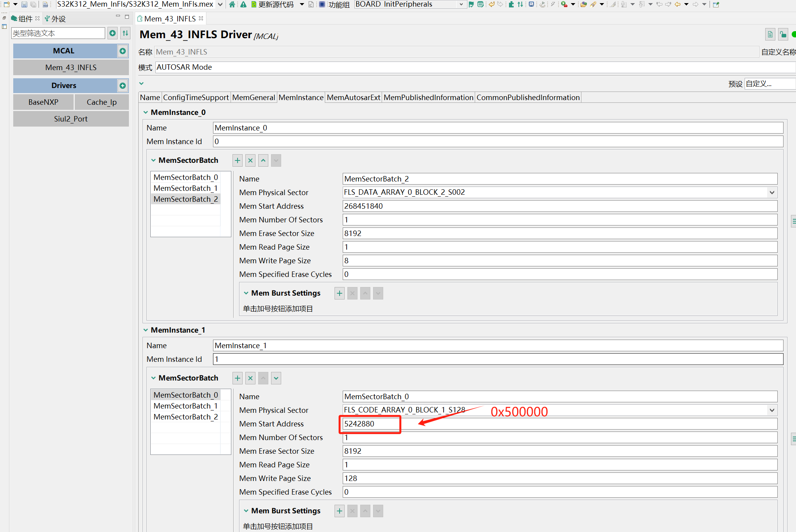
Task: Click the sort arrows icon beside filter
Action: pyautogui.click(x=125, y=33)
